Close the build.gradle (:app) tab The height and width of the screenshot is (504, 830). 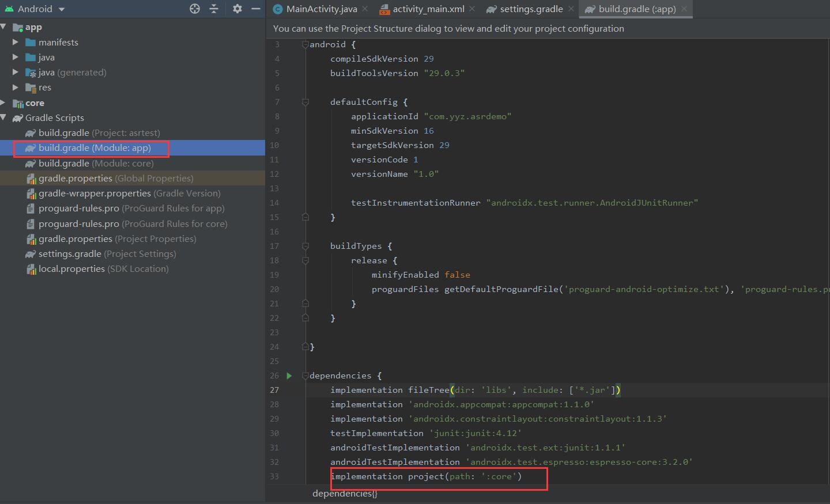(684, 9)
